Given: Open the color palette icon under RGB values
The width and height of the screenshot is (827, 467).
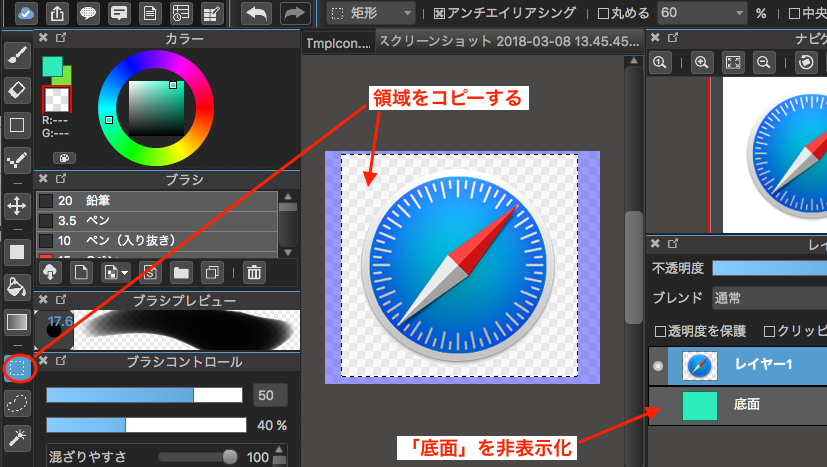Looking at the screenshot, I should (64, 158).
